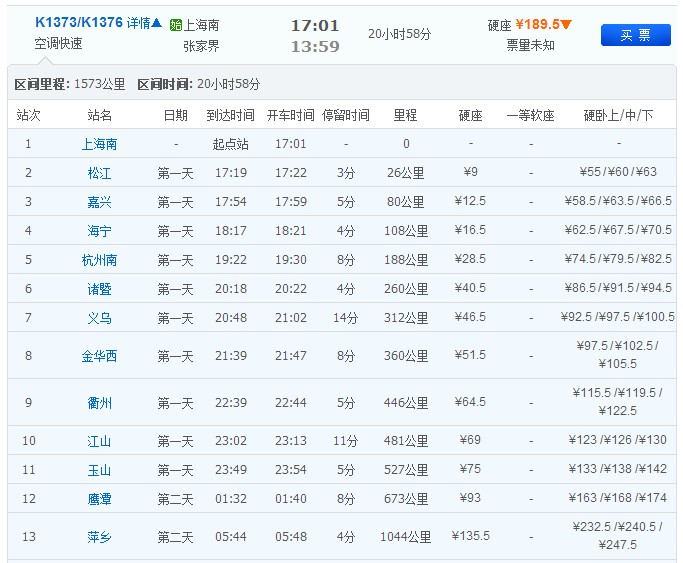Viewport: 683px width, 563px height.
Task: Open the 玉山 station link
Action: (x=99, y=470)
